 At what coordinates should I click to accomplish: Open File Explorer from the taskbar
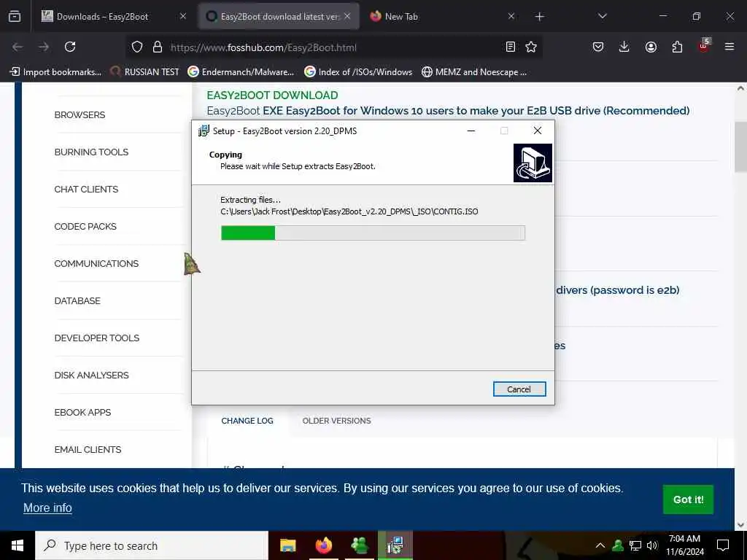(x=287, y=545)
